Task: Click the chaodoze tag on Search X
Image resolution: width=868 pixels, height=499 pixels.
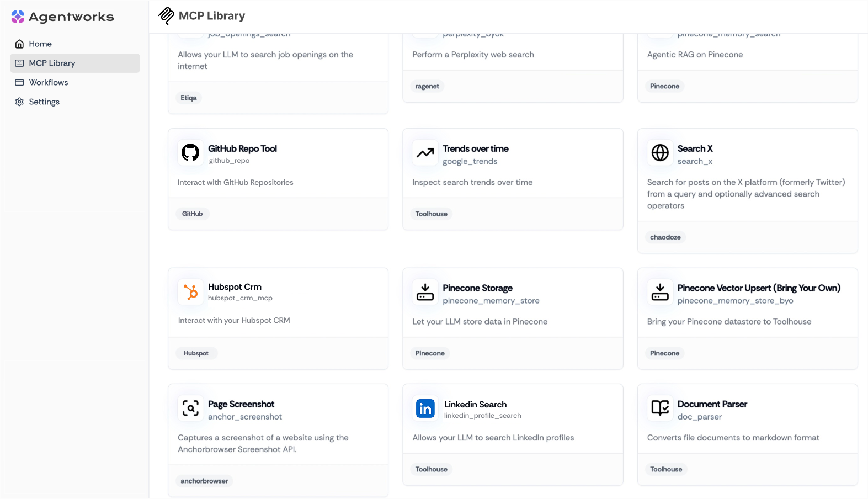Action: click(x=665, y=237)
